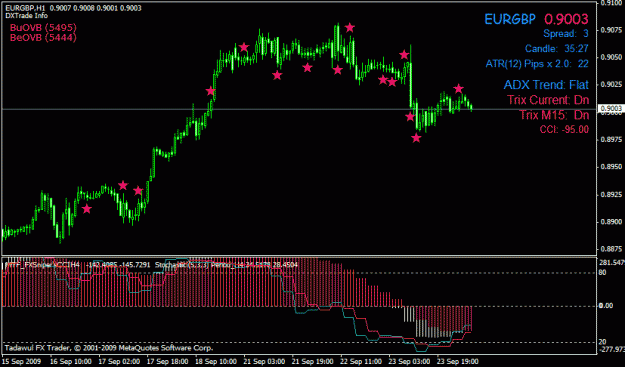Viewport: 625px width, 367px height.
Task: Click the 0.8950 price axis label
Action: click(x=612, y=167)
